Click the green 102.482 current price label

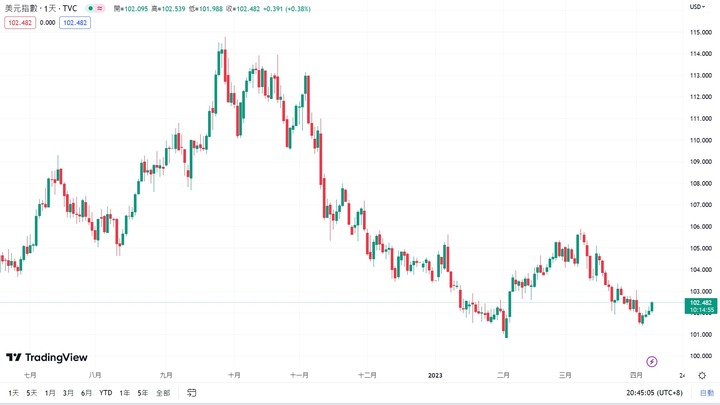[701, 306]
